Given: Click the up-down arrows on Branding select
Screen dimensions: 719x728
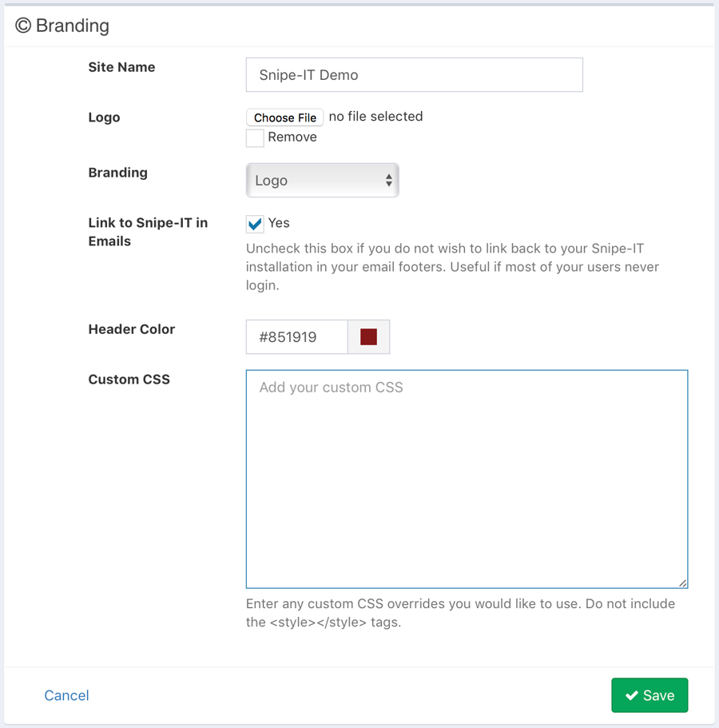Looking at the screenshot, I should (x=388, y=181).
